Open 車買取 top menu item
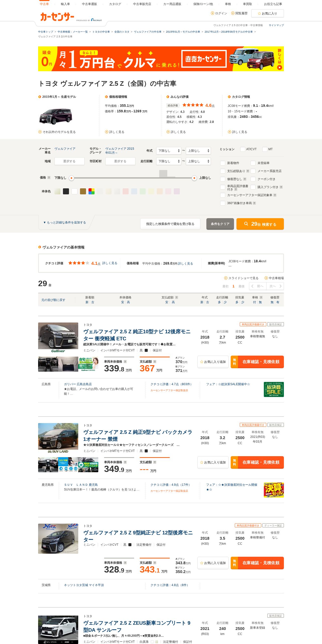This screenshot has height=644, width=322. (247, 4)
